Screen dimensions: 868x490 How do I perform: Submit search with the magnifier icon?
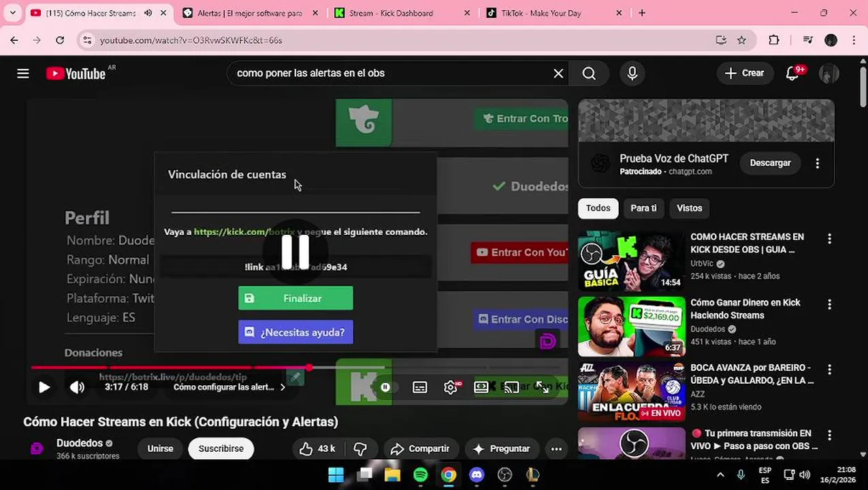coord(590,73)
